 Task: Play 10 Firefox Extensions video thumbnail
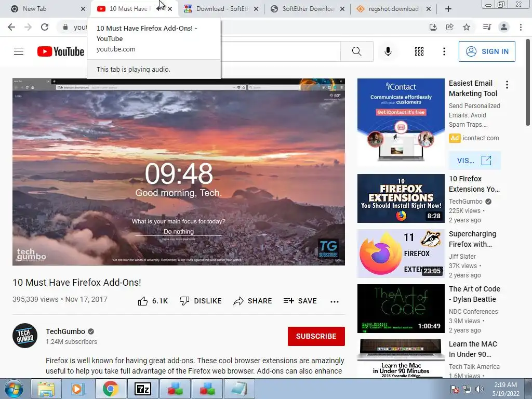(401, 198)
